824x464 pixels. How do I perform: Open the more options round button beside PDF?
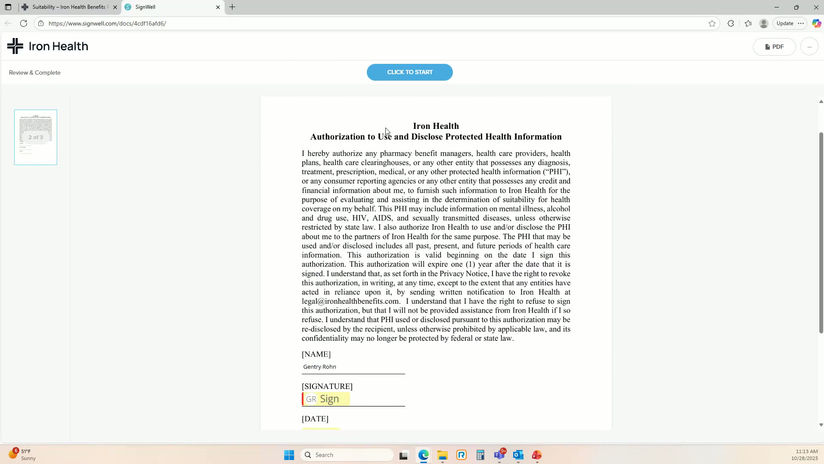809,47
